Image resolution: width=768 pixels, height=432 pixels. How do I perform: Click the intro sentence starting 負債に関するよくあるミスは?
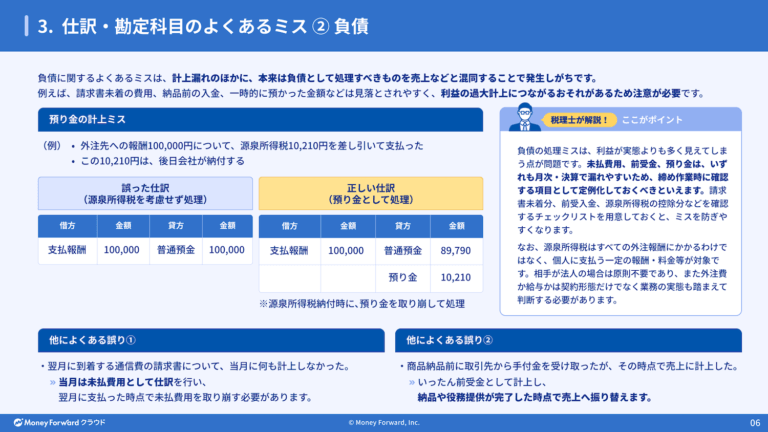(319, 78)
